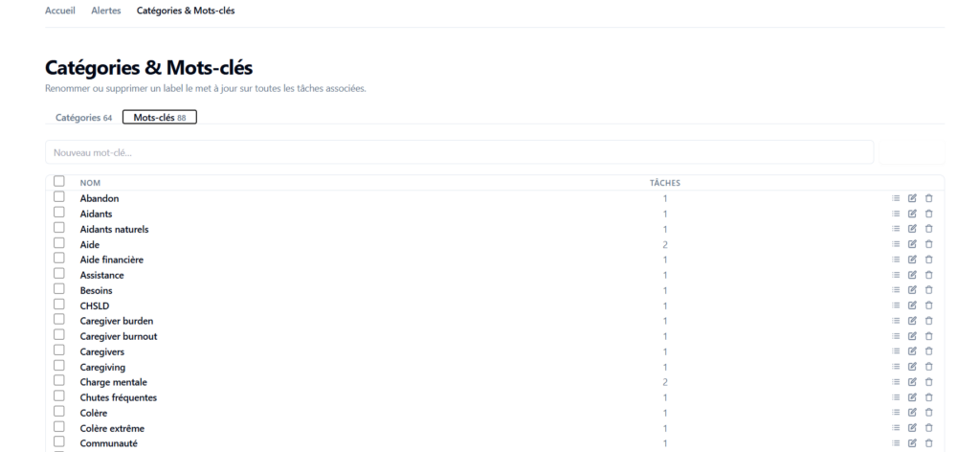
Task: Go to Accueil in navigation
Action: click(60, 11)
